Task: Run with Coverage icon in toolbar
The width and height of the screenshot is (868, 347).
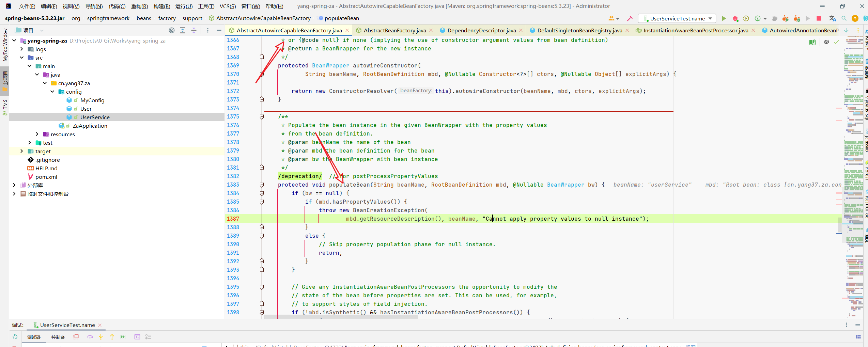Action: 746,18
